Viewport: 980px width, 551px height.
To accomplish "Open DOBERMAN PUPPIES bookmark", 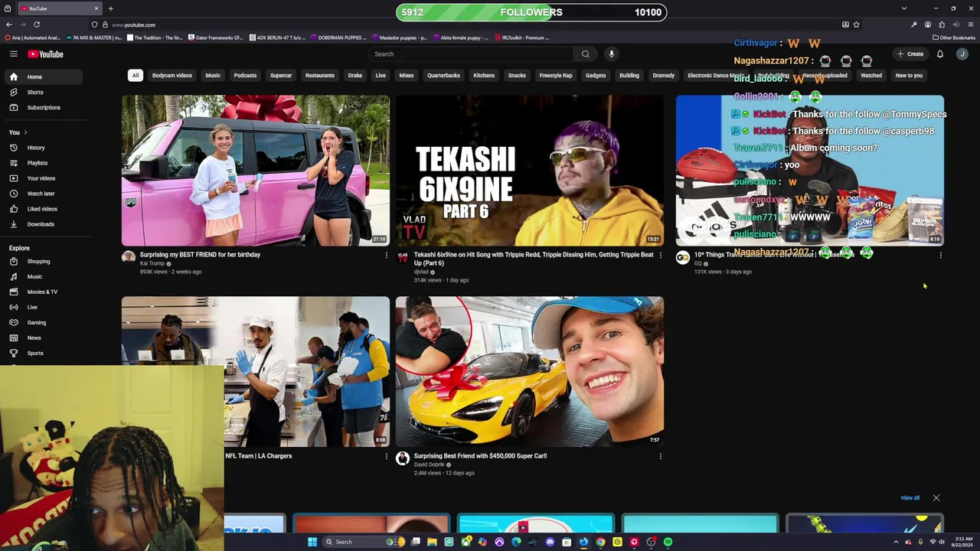I will pos(337,37).
